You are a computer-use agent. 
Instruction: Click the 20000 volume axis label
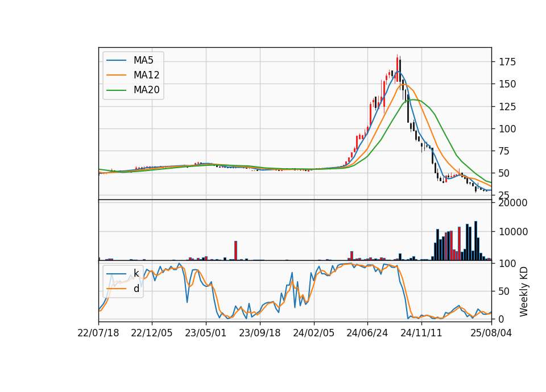[513, 203]
